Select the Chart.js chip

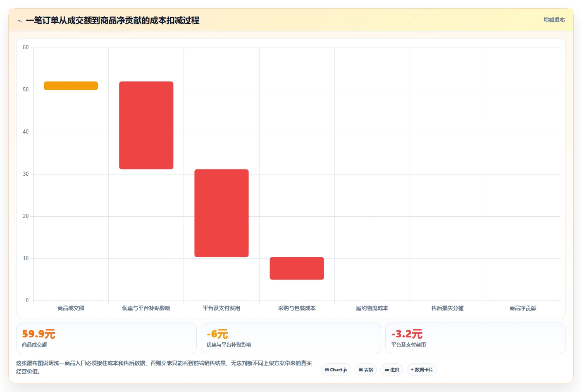coord(336,370)
